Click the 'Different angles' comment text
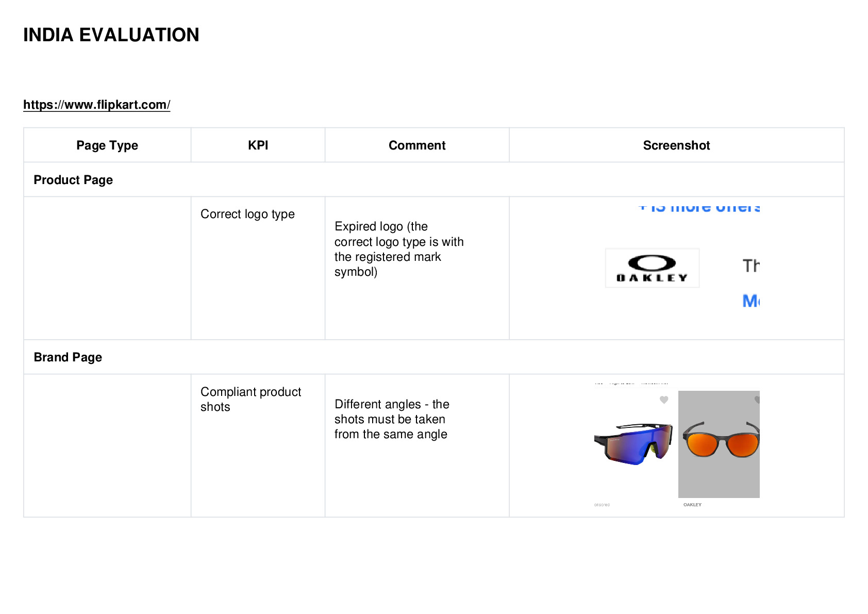868x614 pixels. [x=392, y=419]
